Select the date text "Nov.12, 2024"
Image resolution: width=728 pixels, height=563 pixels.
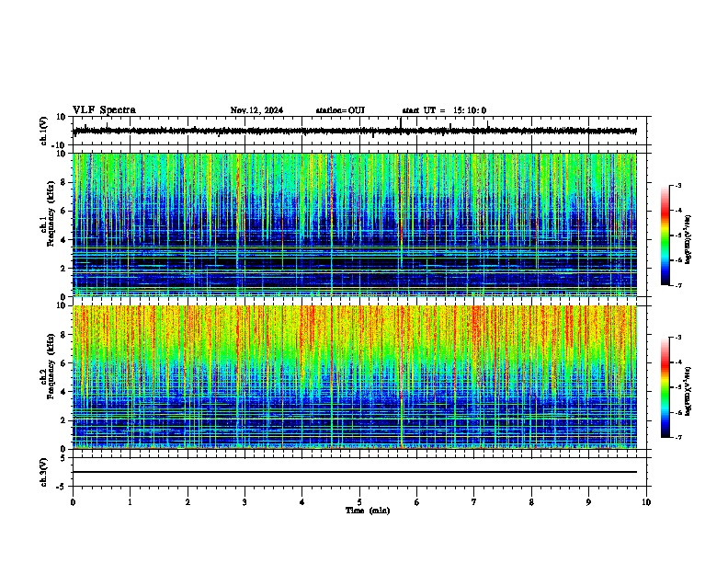tap(256, 110)
